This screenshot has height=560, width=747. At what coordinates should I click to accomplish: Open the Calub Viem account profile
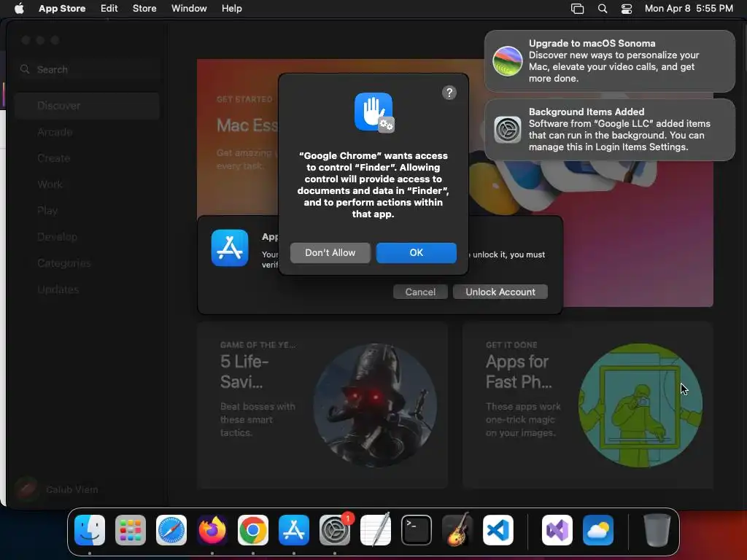point(57,489)
